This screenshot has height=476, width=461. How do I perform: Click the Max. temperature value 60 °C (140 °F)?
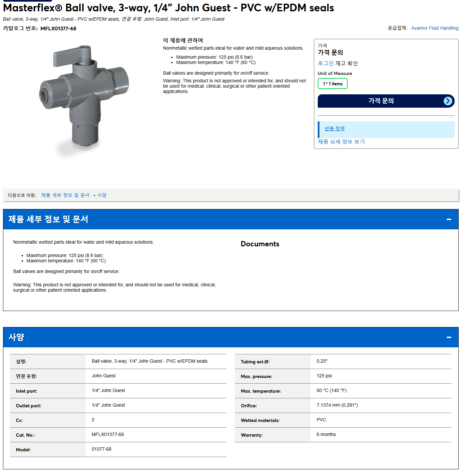[332, 391]
